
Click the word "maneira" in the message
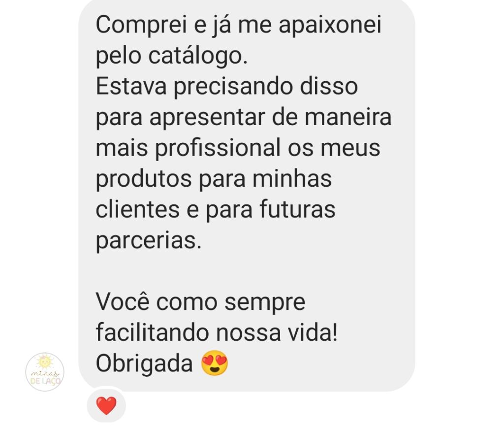point(348,117)
